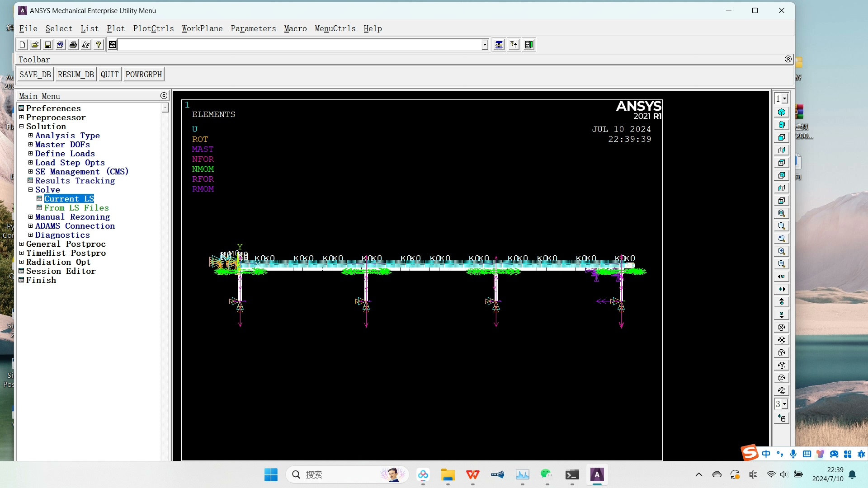Click the Box Zoom magnifier icon
Viewport: 868px width, 488px height.
tap(782, 226)
